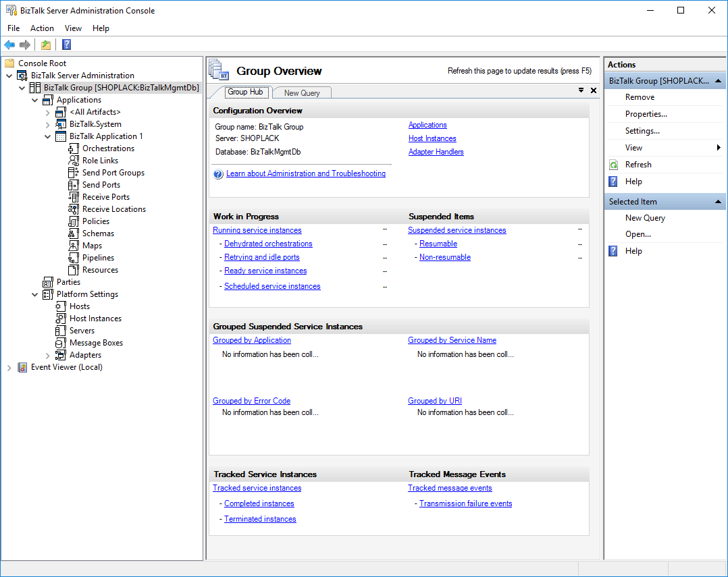
Task: Select the Send Ports icon
Action: coord(74,185)
